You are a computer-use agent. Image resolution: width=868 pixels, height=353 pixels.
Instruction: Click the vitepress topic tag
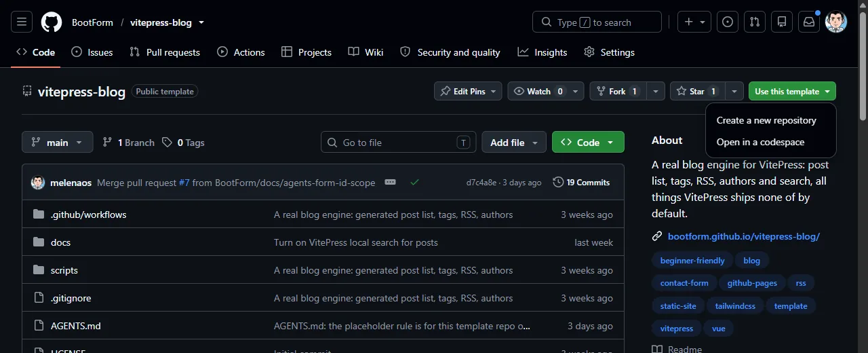pyautogui.click(x=677, y=329)
